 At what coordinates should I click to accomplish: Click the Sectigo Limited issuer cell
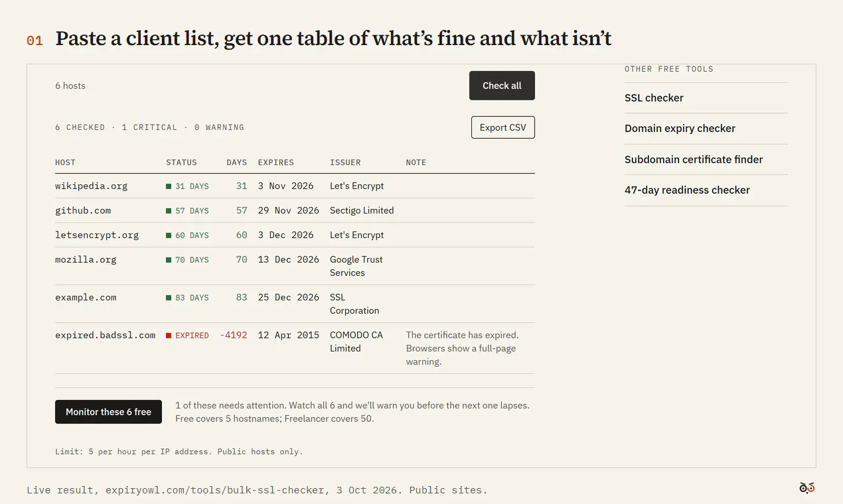point(362,210)
